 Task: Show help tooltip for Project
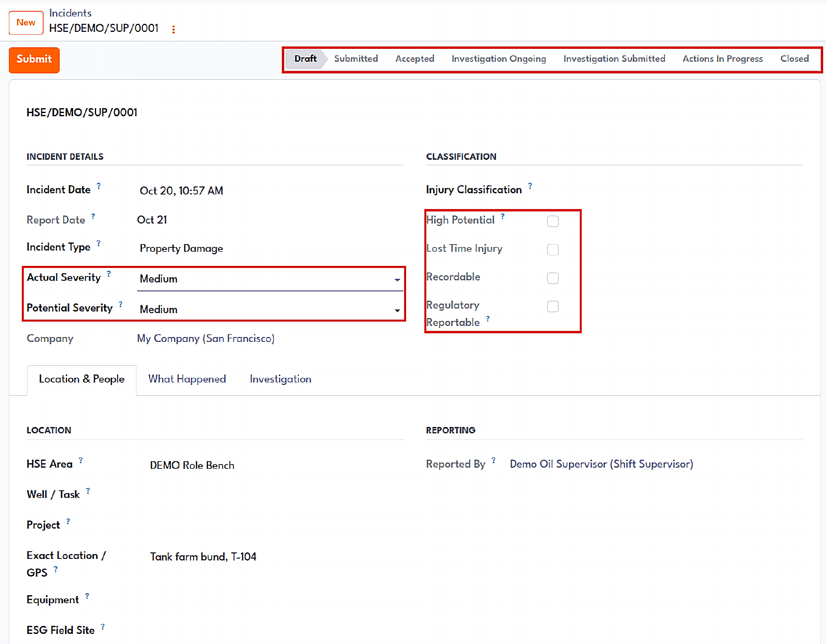click(x=68, y=521)
